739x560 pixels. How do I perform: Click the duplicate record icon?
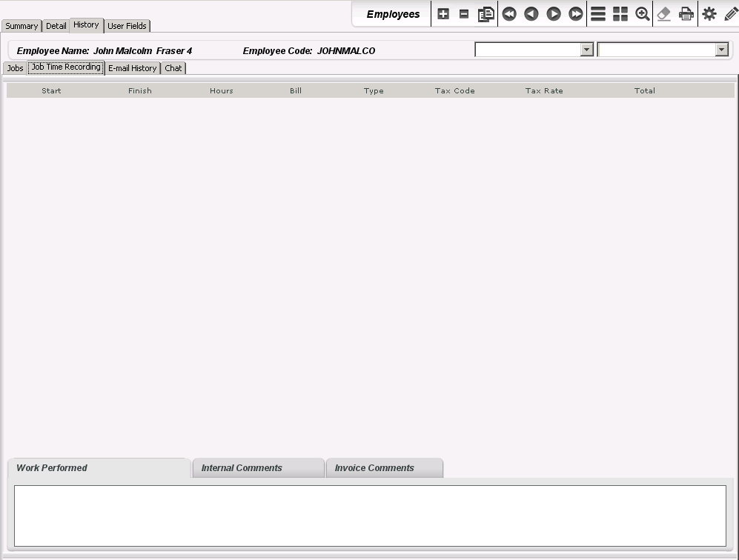[x=486, y=14]
